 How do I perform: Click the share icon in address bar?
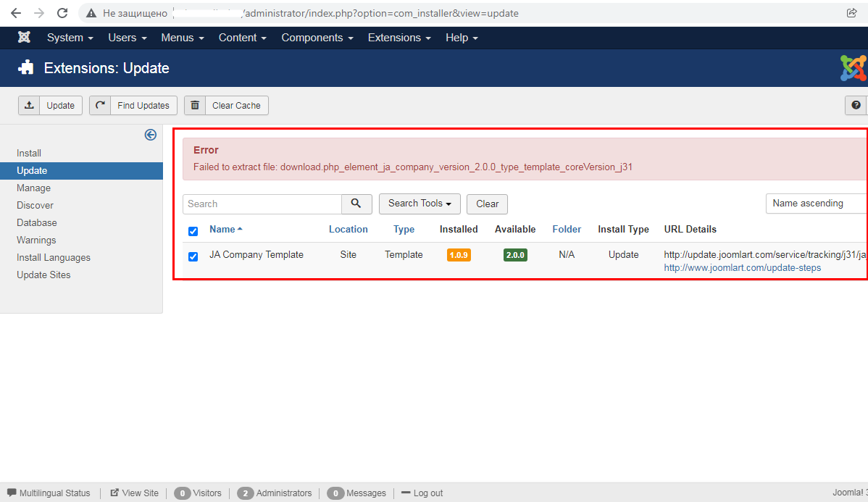[852, 13]
